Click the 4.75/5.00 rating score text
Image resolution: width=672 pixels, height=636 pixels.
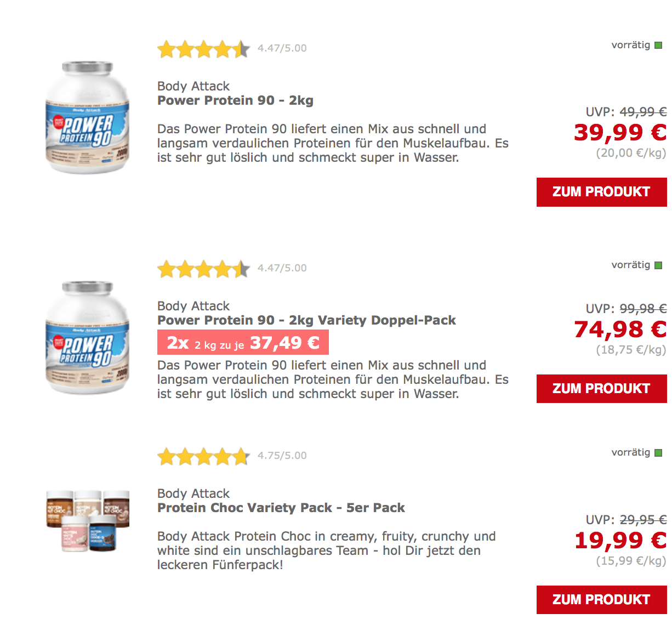[282, 456]
